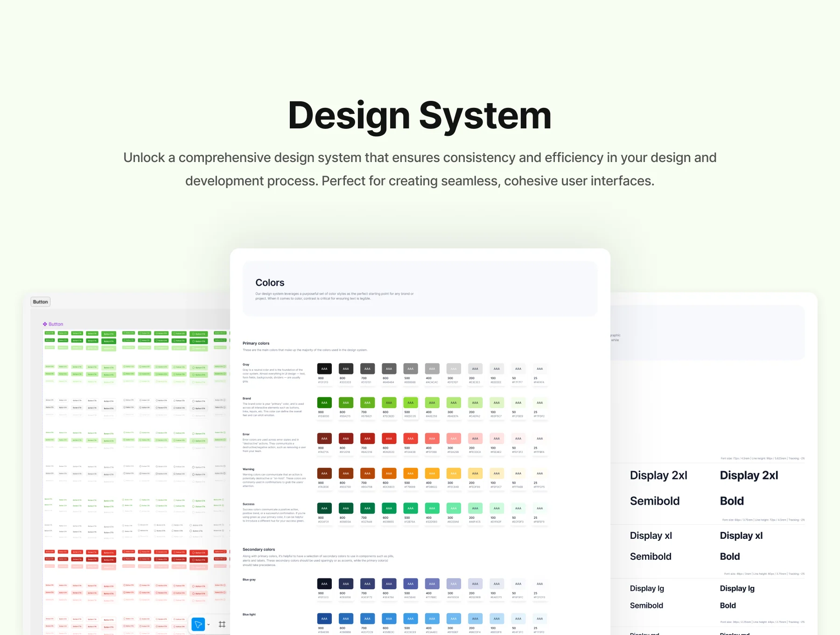Pick the Brand 100 swatch
Screen dimensions: 840x635
point(497,402)
